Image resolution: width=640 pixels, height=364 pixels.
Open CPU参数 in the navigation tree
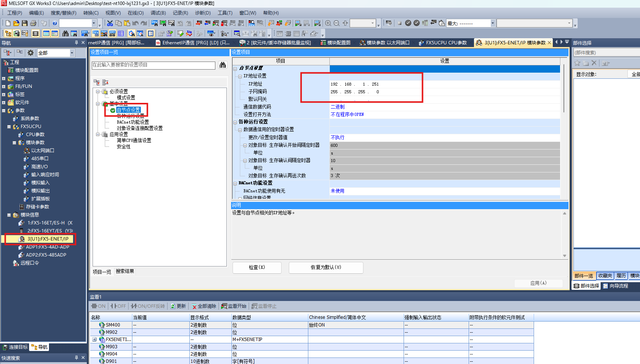click(x=35, y=134)
